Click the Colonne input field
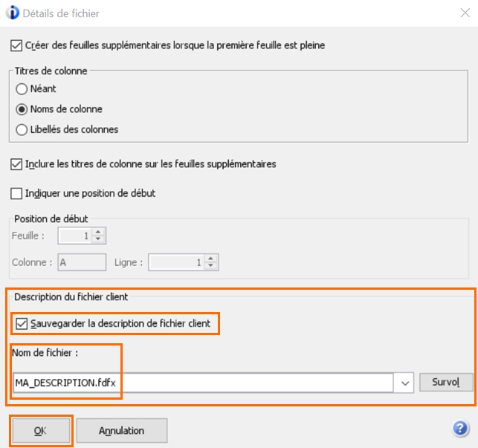Image resolution: width=478 pixels, height=448 pixels. [82, 262]
